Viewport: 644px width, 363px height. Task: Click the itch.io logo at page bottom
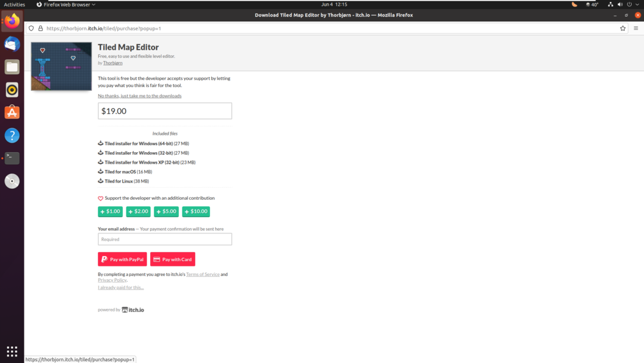pos(133,310)
